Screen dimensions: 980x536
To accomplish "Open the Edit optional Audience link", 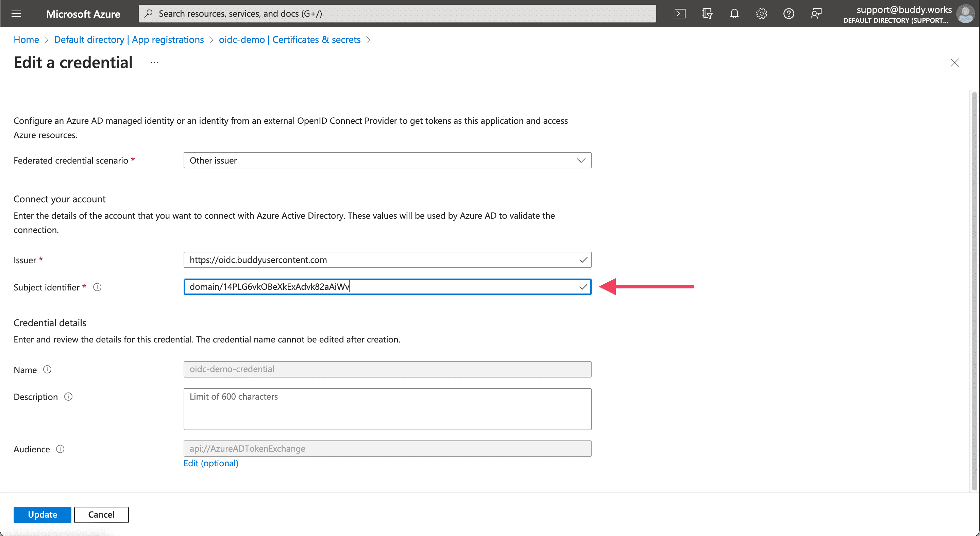I will point(211,463).
